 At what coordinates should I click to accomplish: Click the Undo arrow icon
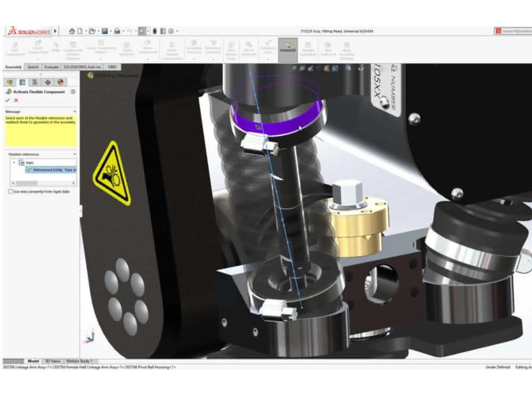130,31
